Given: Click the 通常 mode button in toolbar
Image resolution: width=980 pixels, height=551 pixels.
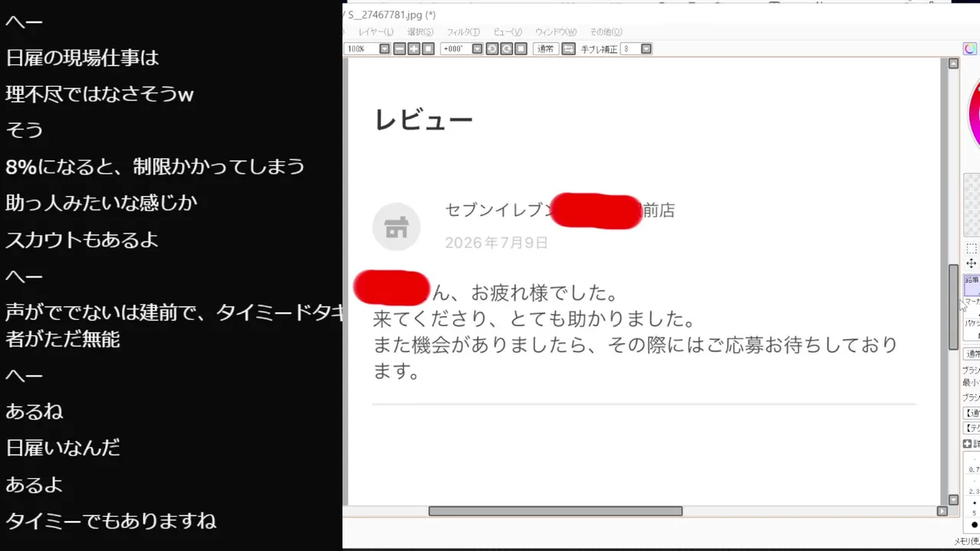Looking at the screenshot, I should pos(546,49).
